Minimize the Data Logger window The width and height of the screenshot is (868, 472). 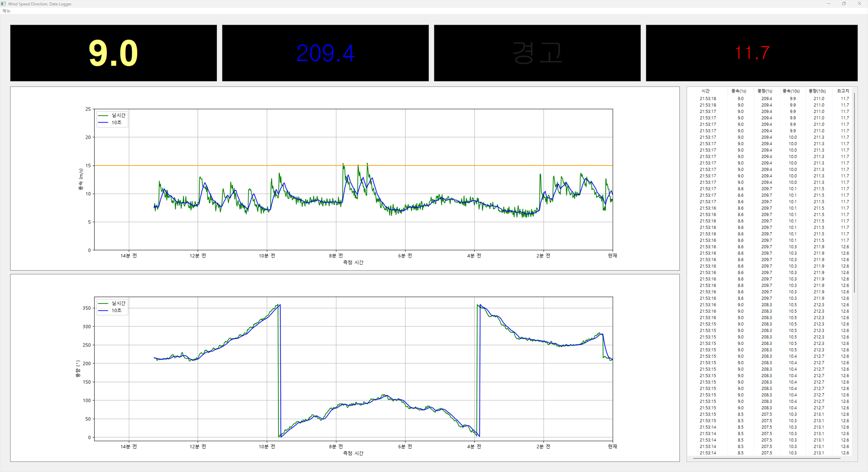click(x=829, y=4)
